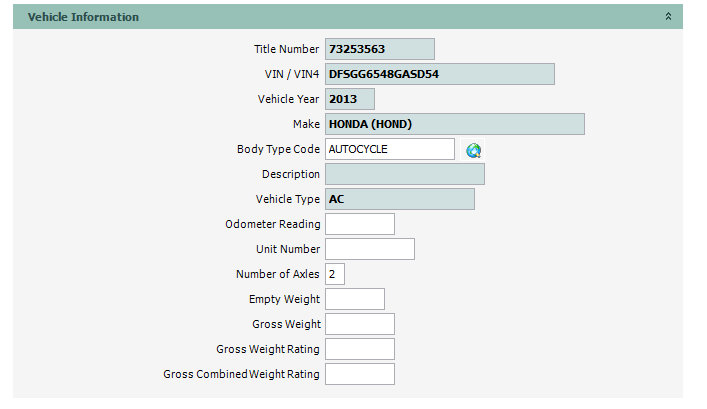Click the Gross Weight input box
The image size is (707, 409).
(360, 324)
